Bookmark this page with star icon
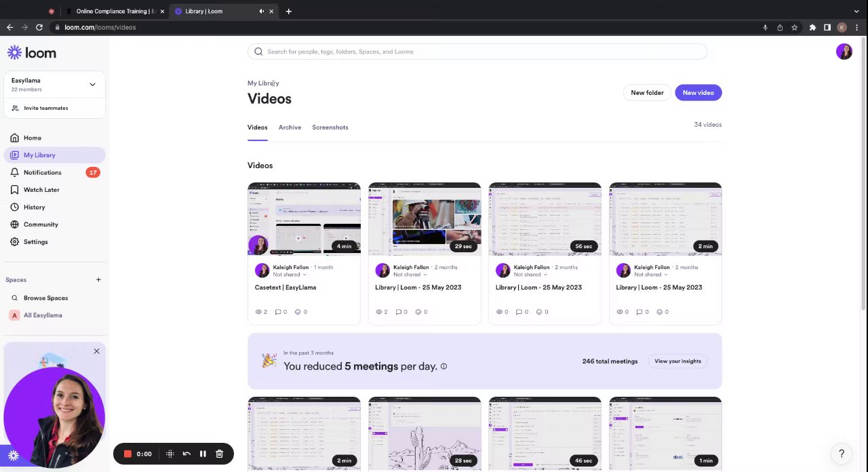Image resolution: width=868 pixels, height=472 pixels. [x=794, y=27]
